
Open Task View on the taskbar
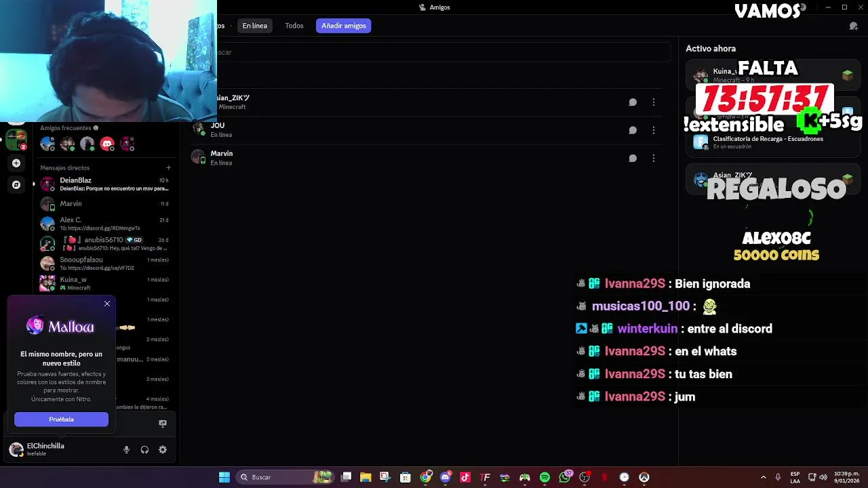click(x=346, y=477)
